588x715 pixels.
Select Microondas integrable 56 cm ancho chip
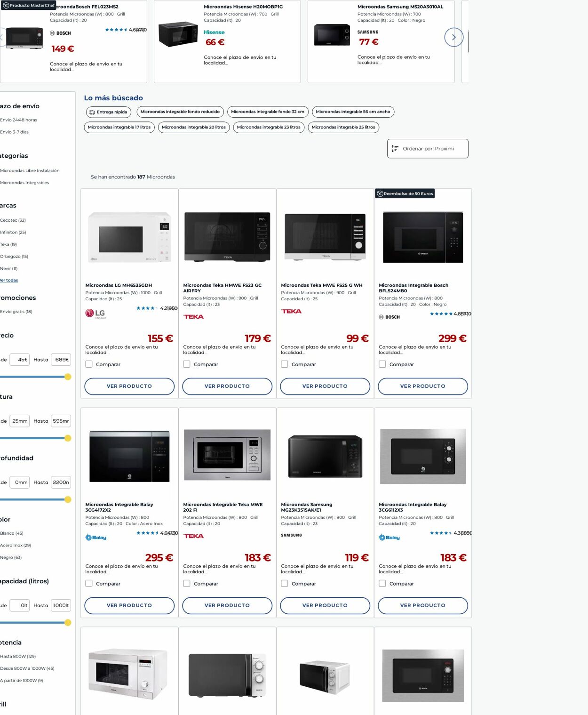point(353,112)
